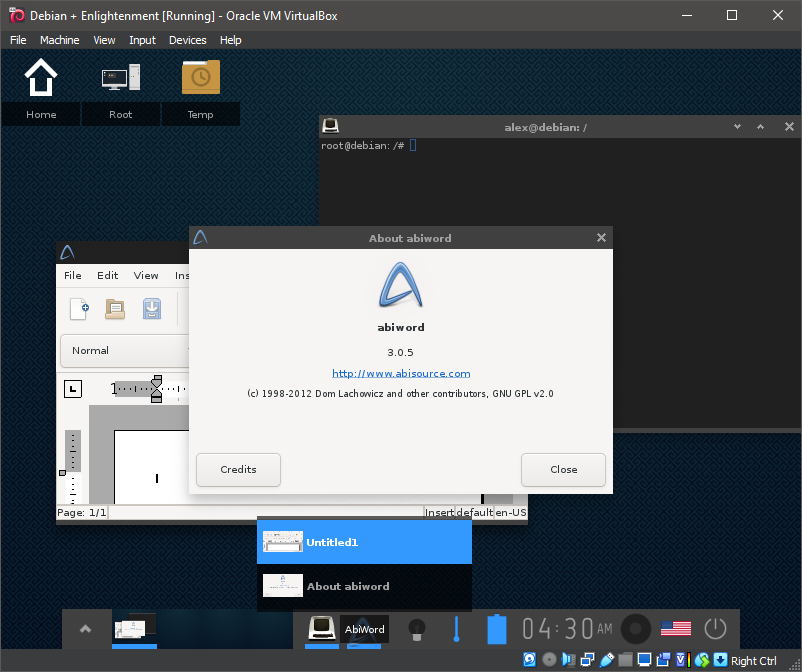The width and height of the screenshot is (802, 672).
Task: Expand the Normal paragraph style dropdown
Action: pyautogui.click(x=125, y=351)
